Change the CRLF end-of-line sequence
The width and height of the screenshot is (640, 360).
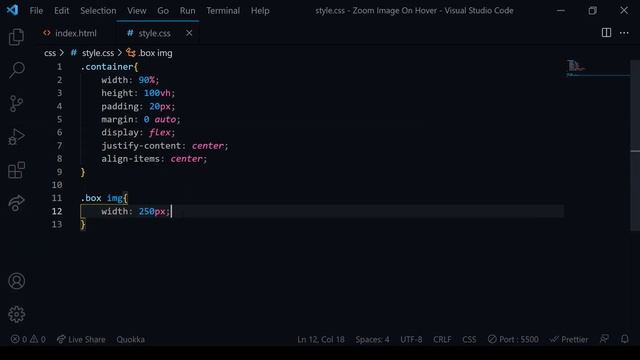(442, 339)
